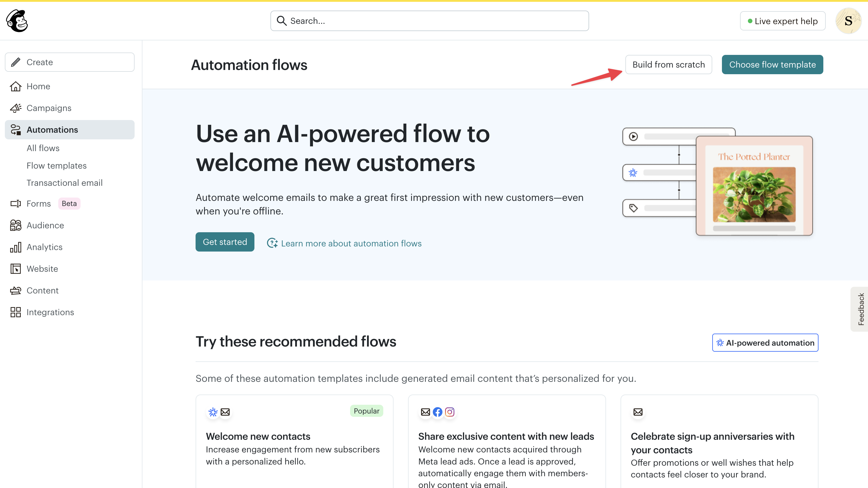
Task: Click the Facebook icon on the leads card
Action: pyautogui.click(x=437, y=412)
